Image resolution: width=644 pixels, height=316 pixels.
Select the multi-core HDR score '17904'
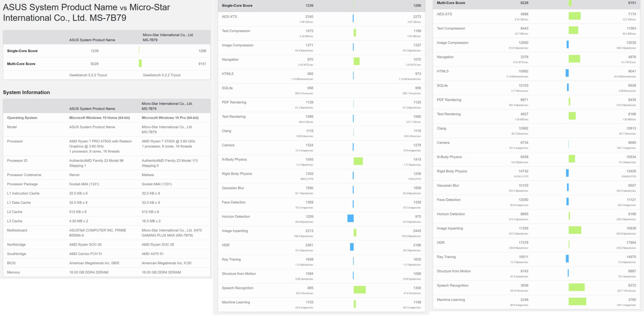(x=631, y=242)
